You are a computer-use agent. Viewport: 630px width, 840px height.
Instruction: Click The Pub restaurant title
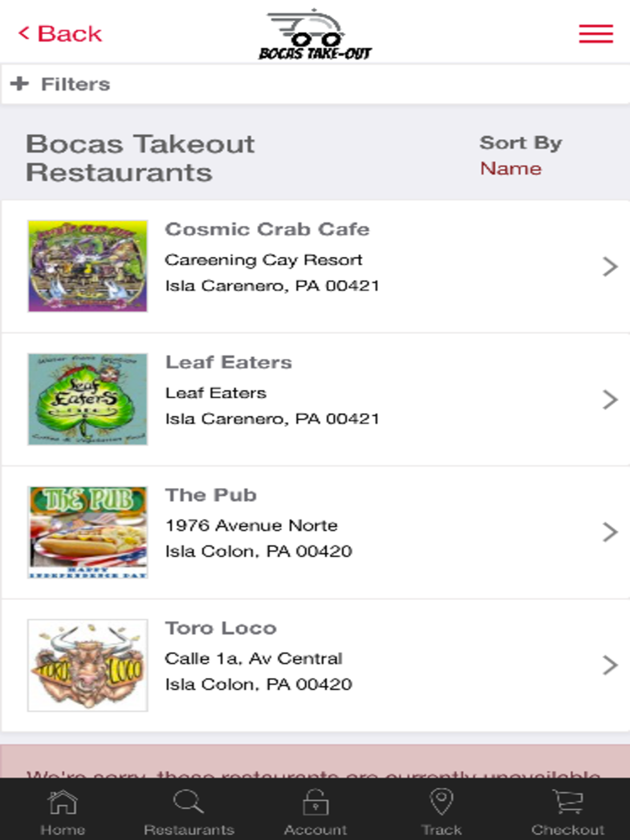[x=210, y=495]
